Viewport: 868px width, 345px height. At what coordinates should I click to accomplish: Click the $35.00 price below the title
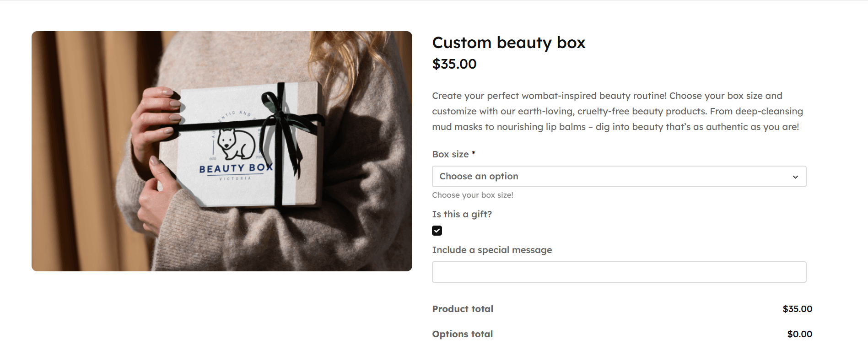454,64
